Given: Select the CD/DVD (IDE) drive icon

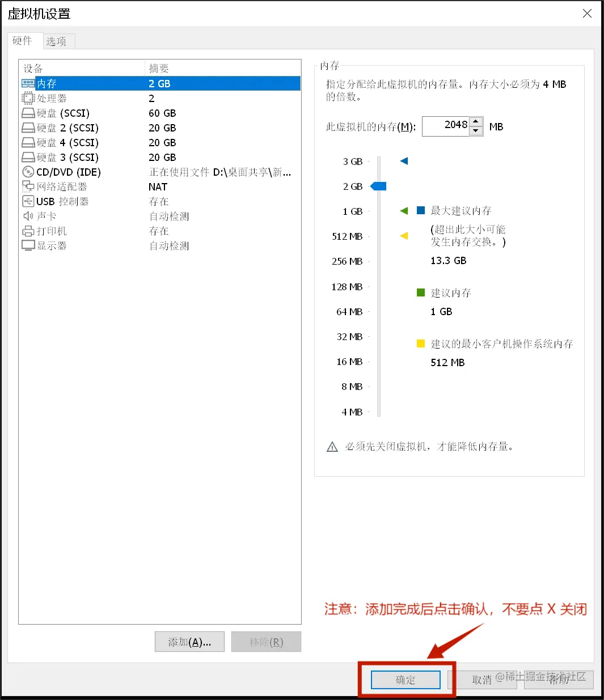Looking at the screenshot, I should [x=27, y=172].
